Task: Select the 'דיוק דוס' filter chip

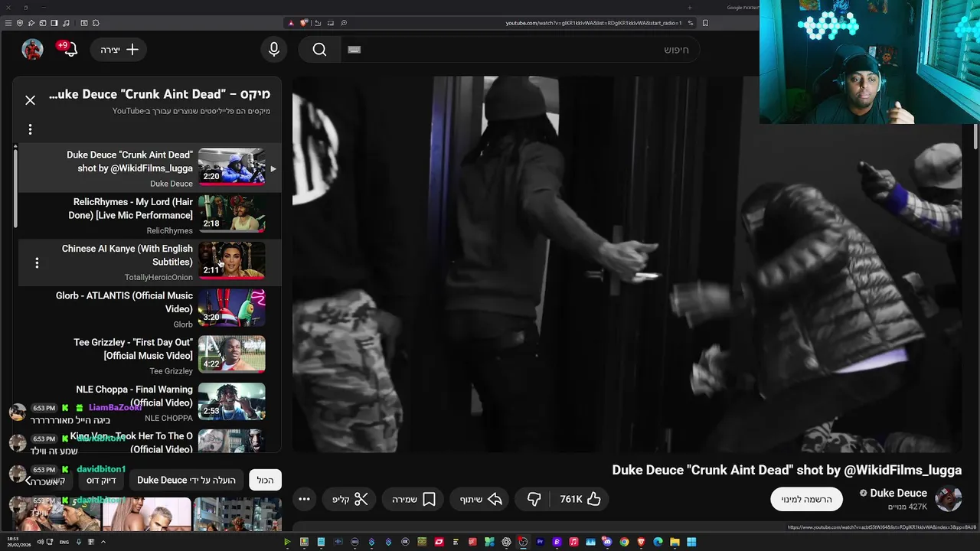Action: pos(101,480)
